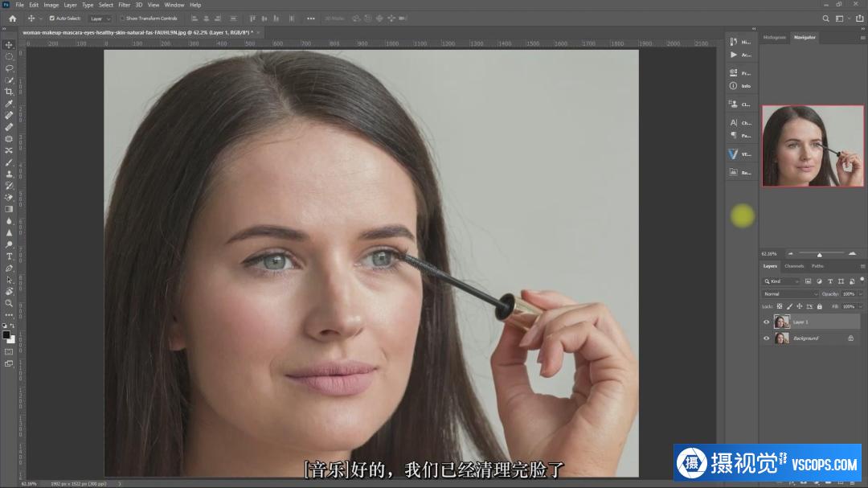This screenshot has width=868, height=488.
Task: Open the Actions panel play icon
Action: point(733,55)
